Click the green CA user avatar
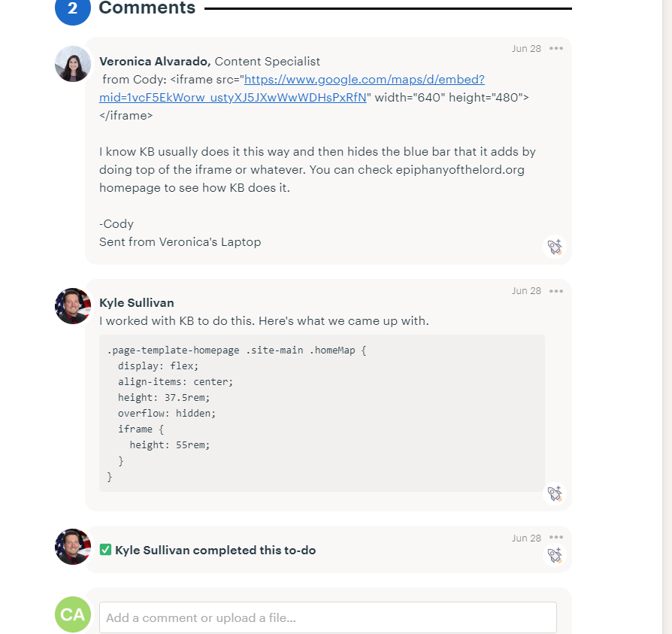Viewport: 672px width, 634px height. (73, 614)
